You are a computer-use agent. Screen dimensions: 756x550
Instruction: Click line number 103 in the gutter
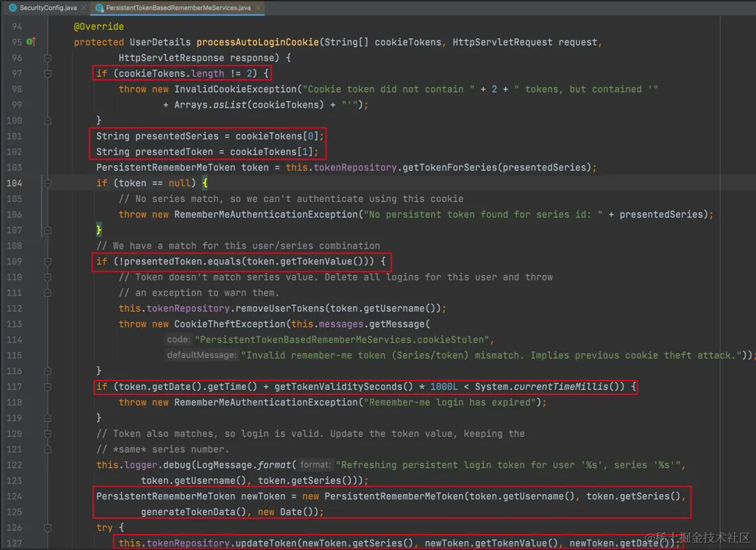14,167
